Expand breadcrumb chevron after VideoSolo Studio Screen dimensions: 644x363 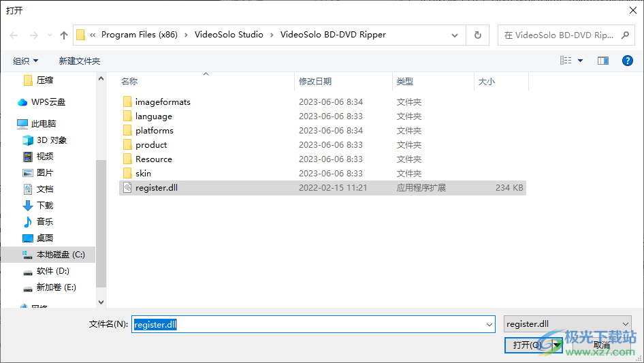click(x=272, y=35)
